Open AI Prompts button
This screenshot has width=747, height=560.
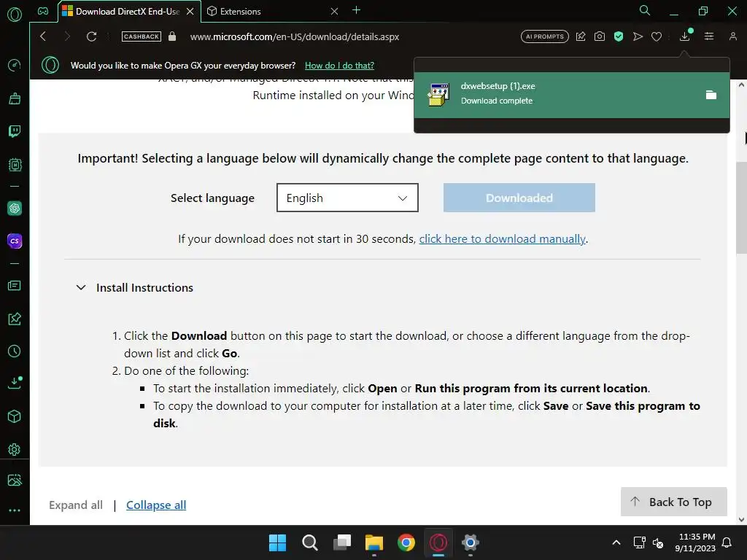(x=544, y=36)
